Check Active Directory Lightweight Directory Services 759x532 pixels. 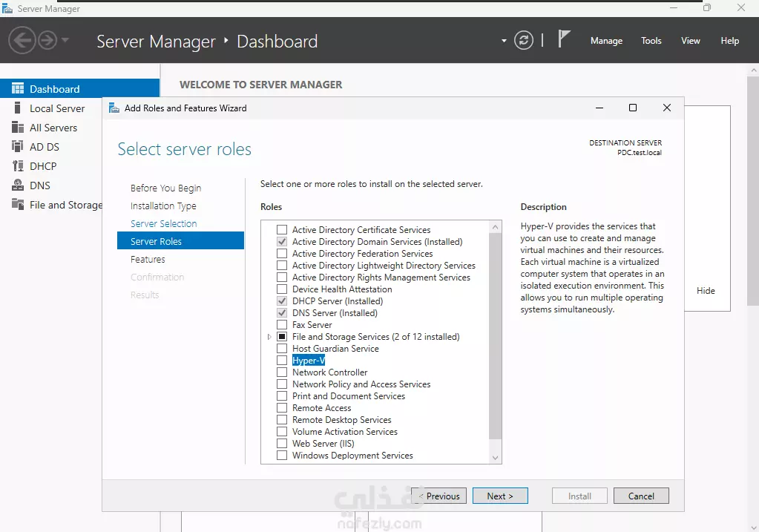click(x=282, y=266)
